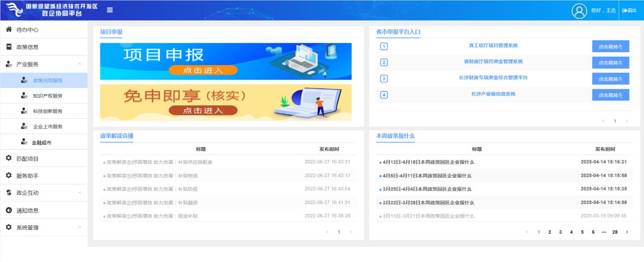Click the icon beside 通知信息
Screen dimensions: 644x262
9,210
